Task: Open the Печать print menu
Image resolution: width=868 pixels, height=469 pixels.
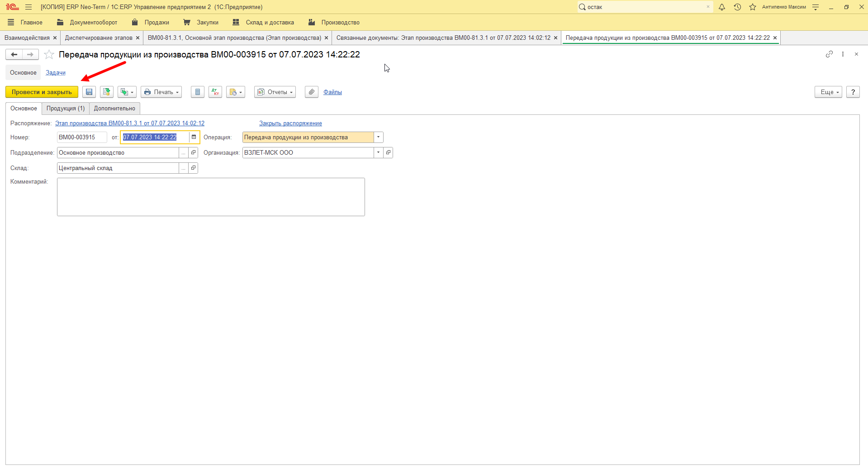Action: (161, 92)
